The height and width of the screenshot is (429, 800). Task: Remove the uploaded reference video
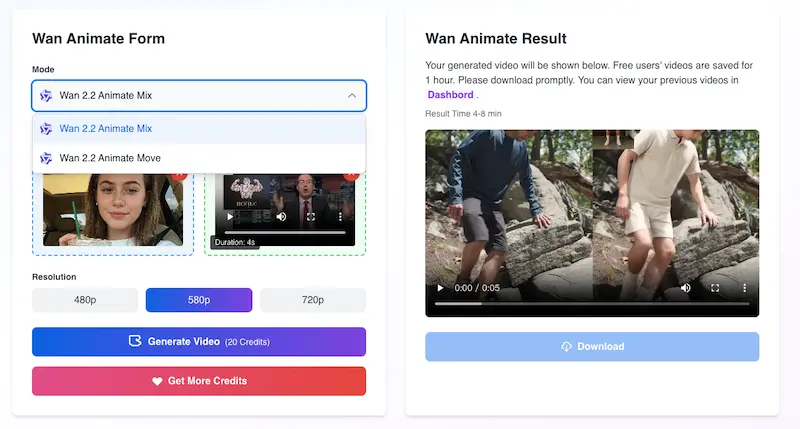[x=351, y=176]
